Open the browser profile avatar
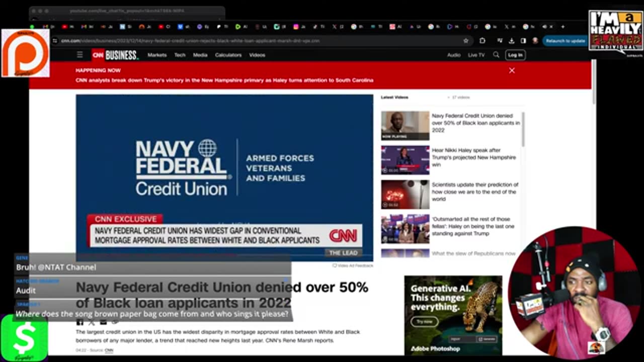Image resolution: width=644 pixels, height=362 pixels. 535,41
